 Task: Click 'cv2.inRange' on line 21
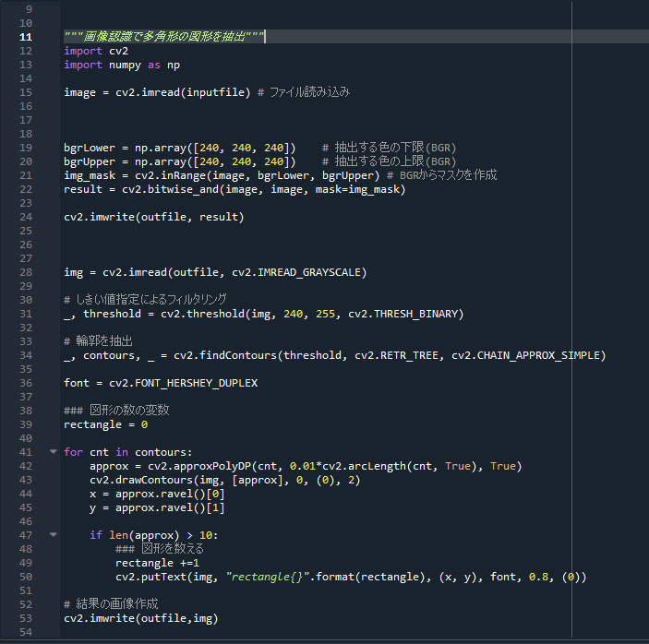[x=171, y=175]
